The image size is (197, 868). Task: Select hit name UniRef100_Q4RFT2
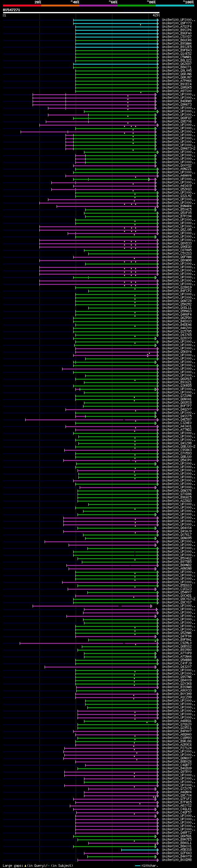176,833
